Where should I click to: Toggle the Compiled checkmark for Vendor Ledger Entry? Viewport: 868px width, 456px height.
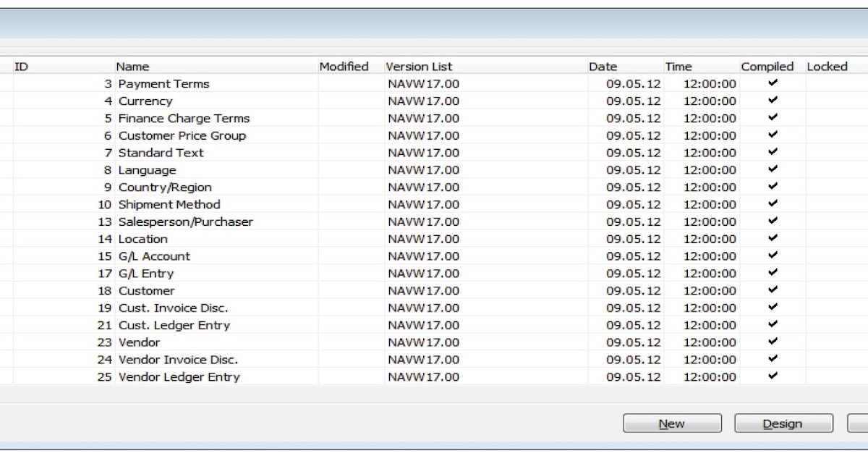(x=773, y=376)
